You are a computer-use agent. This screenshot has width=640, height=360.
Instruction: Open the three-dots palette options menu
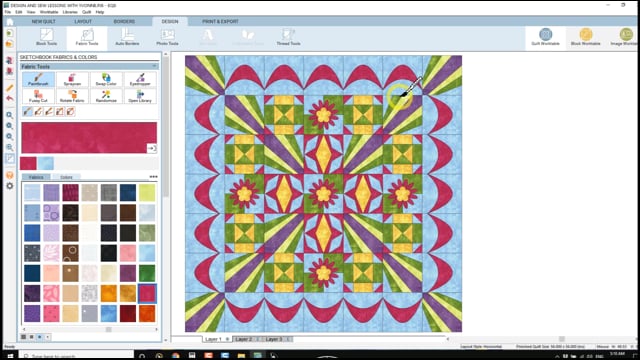(153, 177)
